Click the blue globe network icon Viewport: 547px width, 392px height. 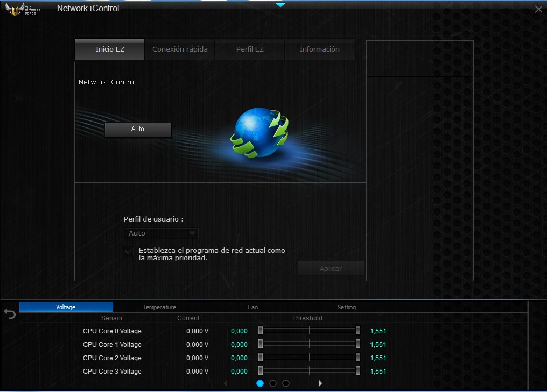260,133
